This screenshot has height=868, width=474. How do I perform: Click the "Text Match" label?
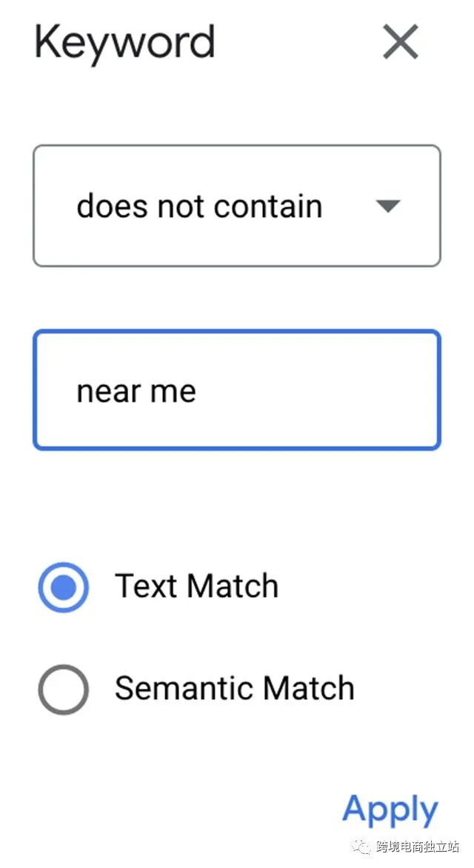pos(196,587)
